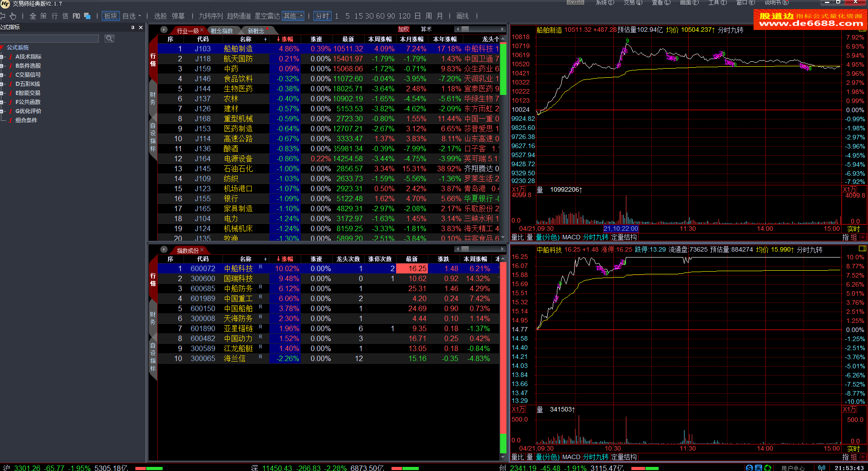Image resolution: width=868 pixels, height=471 pixels.
Task: Click the panel layout icon on bottom chart
Action: [862, 248]
